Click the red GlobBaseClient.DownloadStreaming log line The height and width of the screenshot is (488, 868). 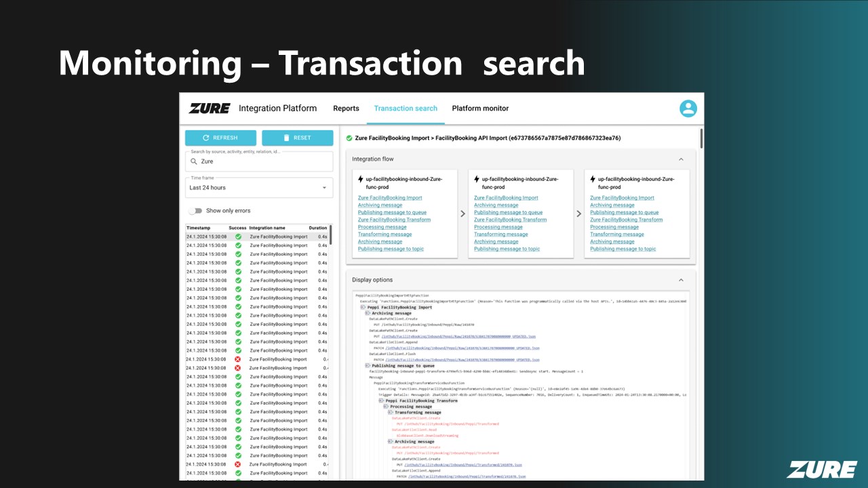[428, 435]
